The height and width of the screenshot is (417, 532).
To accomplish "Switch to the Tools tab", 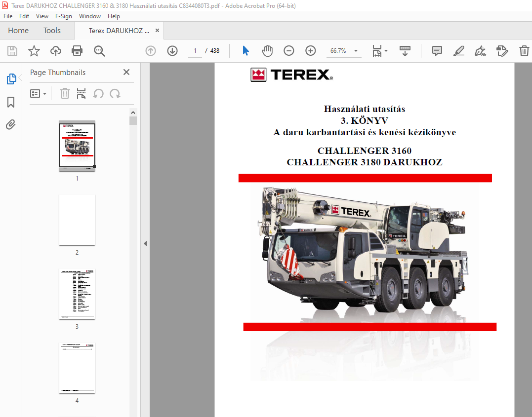I will pos(52,31).
